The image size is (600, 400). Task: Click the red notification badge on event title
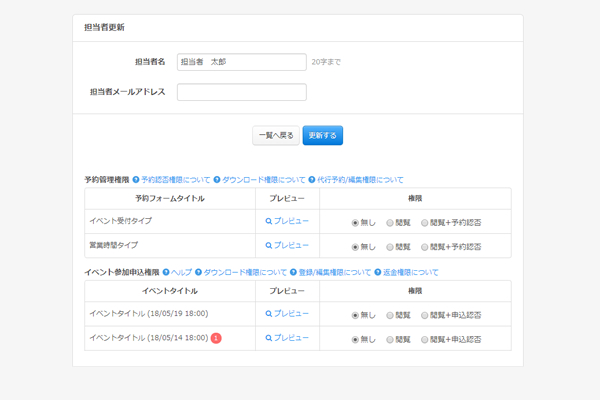pos(216,338)
